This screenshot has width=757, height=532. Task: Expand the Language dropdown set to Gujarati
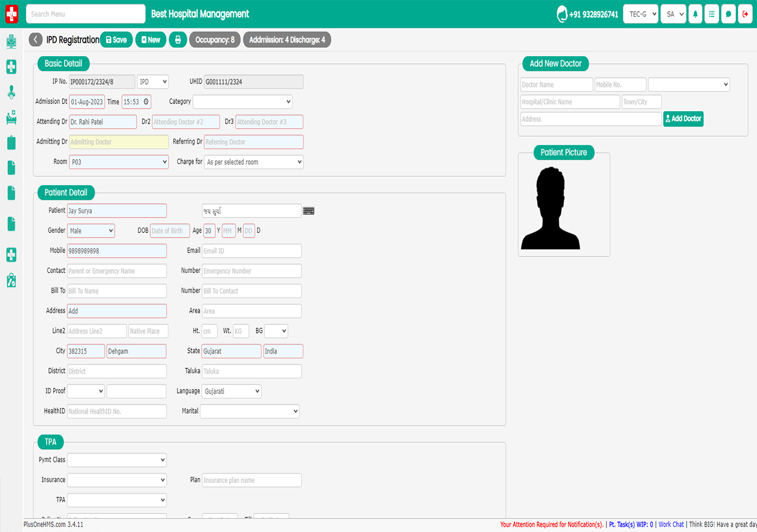click(231, 391)
